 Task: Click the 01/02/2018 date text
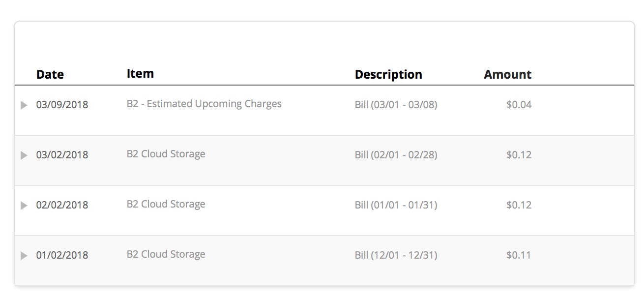[62, 255]
